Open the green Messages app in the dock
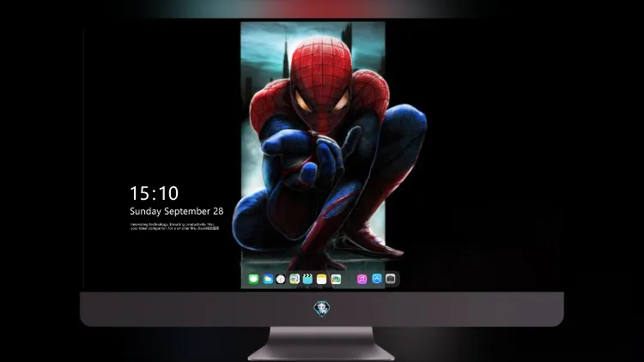Image resolution: width=644 pixels, height=362 pixels. point(253,280)
